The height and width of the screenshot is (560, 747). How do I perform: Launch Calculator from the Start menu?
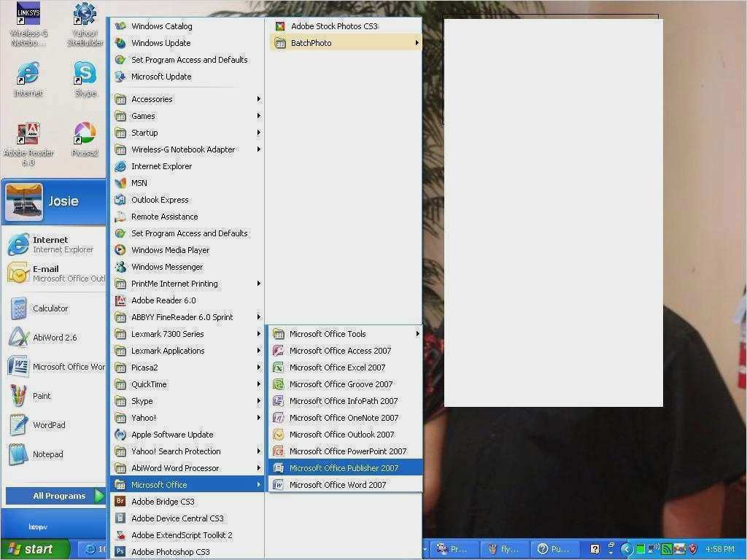50,308
